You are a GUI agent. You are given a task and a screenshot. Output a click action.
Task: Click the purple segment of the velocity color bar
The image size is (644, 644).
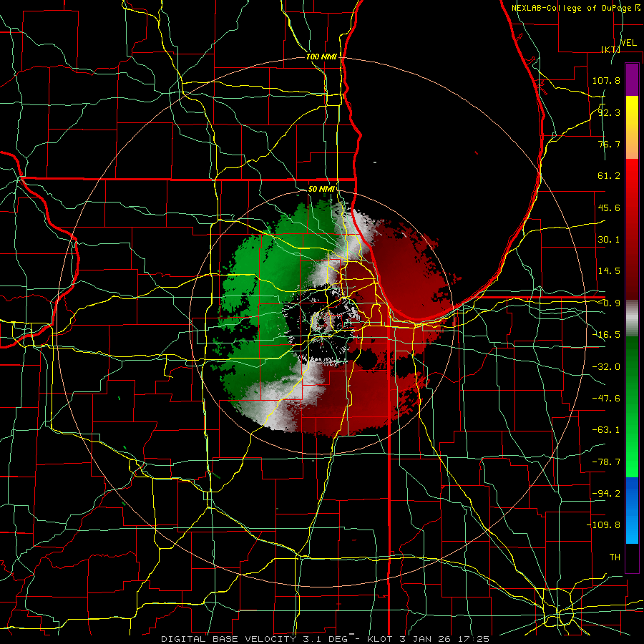click(632, 79)
